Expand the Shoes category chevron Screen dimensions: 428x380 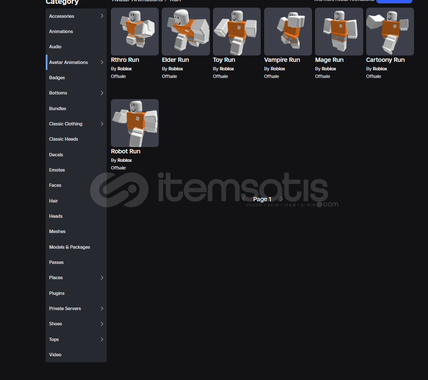pyautogui.click(x=102, y=324)
